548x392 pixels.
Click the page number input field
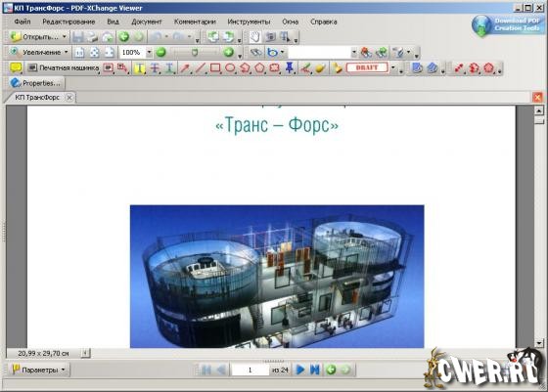tap(250, 370)
